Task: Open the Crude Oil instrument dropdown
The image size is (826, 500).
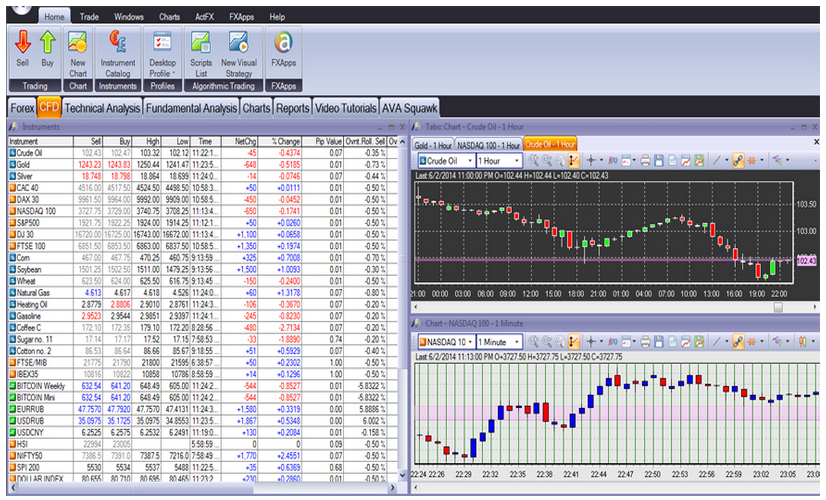Action: [x=470, y=161]
